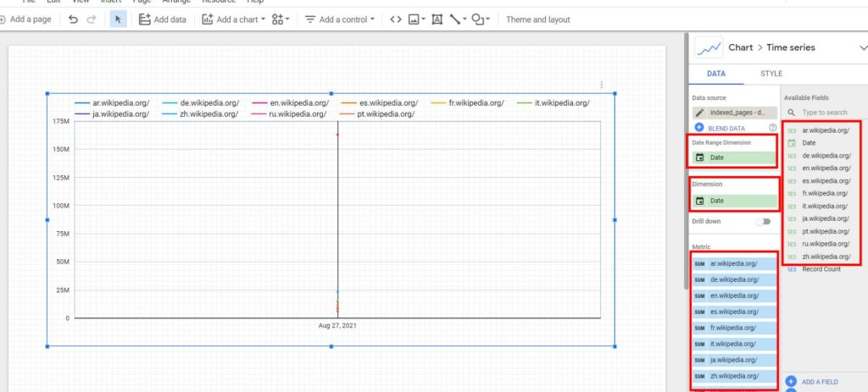868x392 pixels.
Task: Click the edit data source pencil icon
Action: (699, 113)
